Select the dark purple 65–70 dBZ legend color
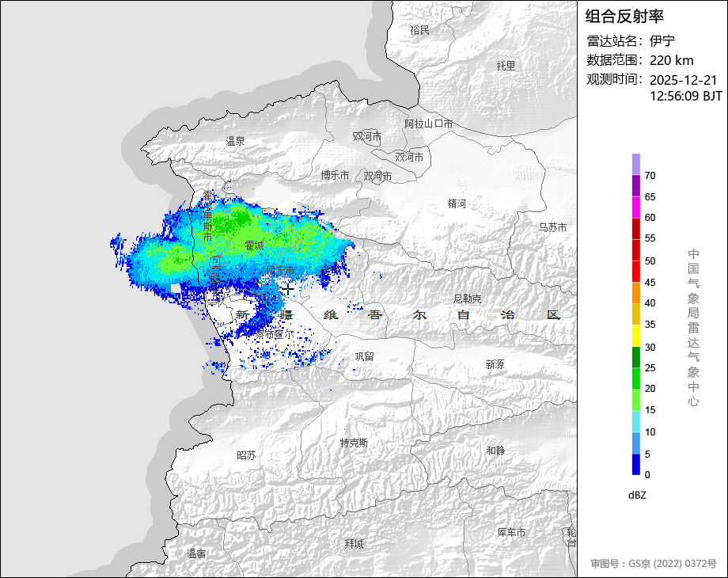 coord(635,185)
